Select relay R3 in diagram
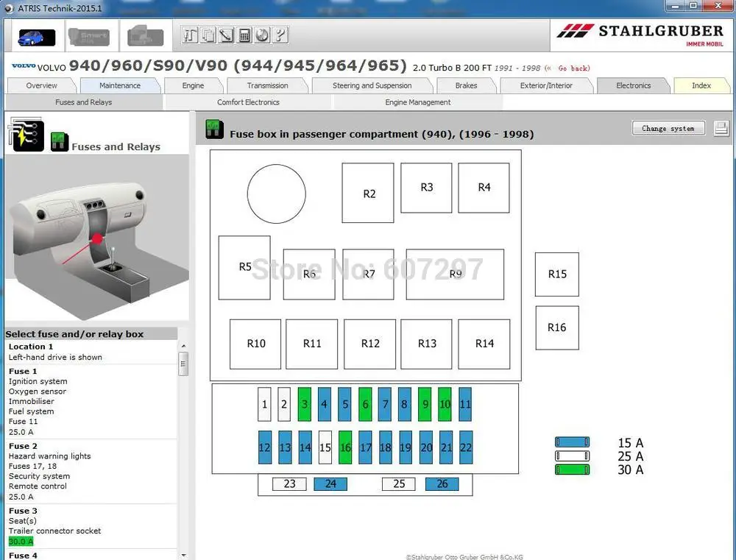736x560 pixels. coord(426,188)
